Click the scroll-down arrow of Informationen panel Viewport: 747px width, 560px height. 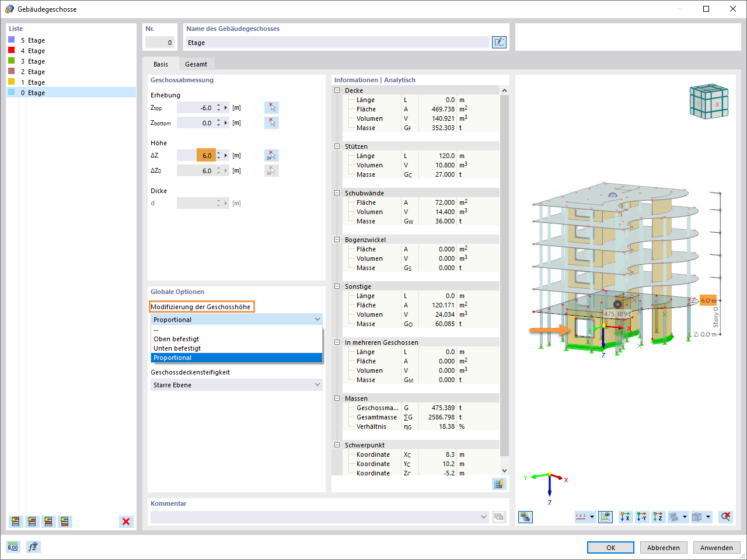[x=504, y=471]
